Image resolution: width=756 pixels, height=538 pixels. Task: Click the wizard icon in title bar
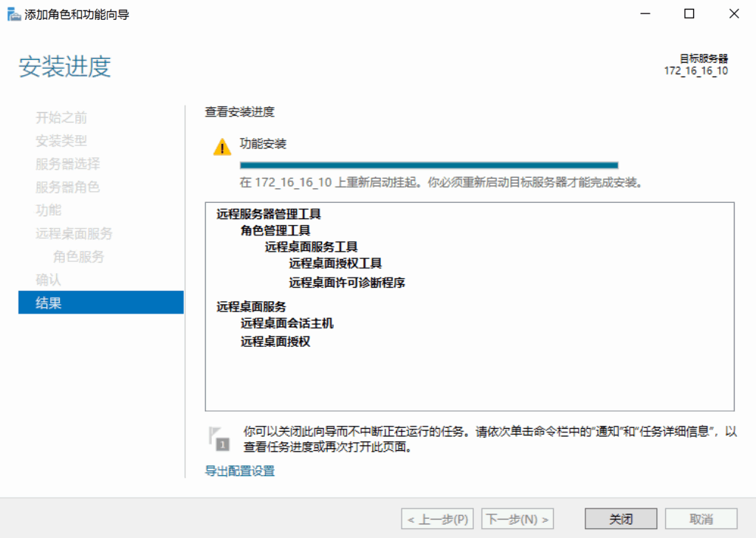click(x=14, y=14)
